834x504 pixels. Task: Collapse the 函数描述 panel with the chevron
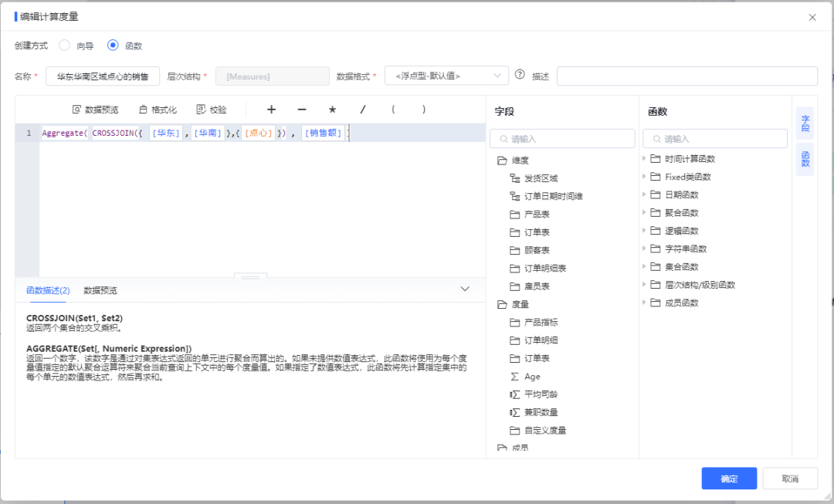tap(465, 288)
